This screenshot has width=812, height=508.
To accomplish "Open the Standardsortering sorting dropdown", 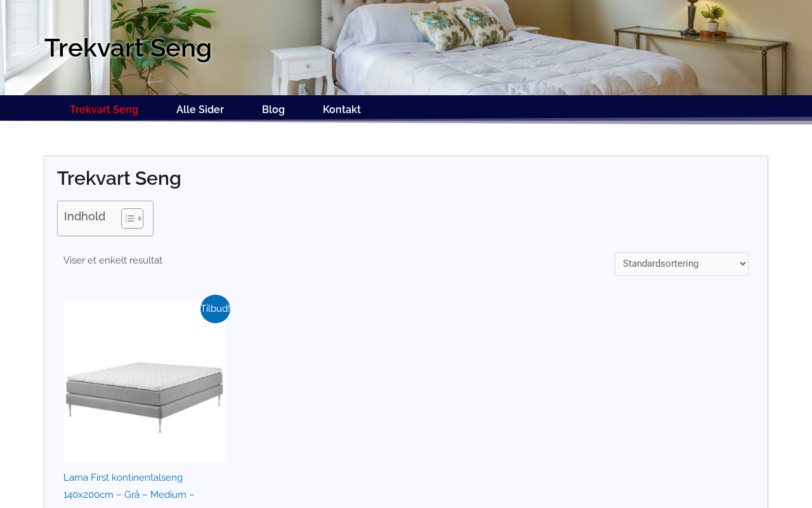I will click(681, 264).
